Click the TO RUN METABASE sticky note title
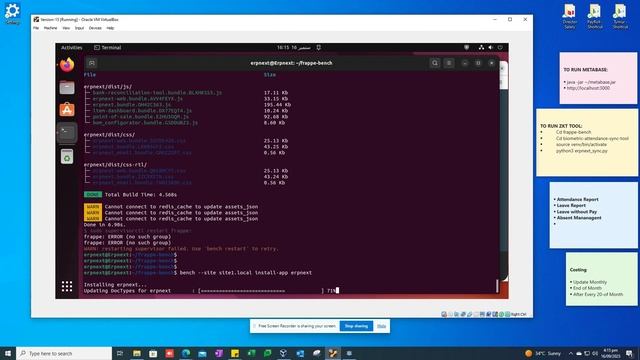This screenshot has width=640, height=360. (x=585, y=70)
